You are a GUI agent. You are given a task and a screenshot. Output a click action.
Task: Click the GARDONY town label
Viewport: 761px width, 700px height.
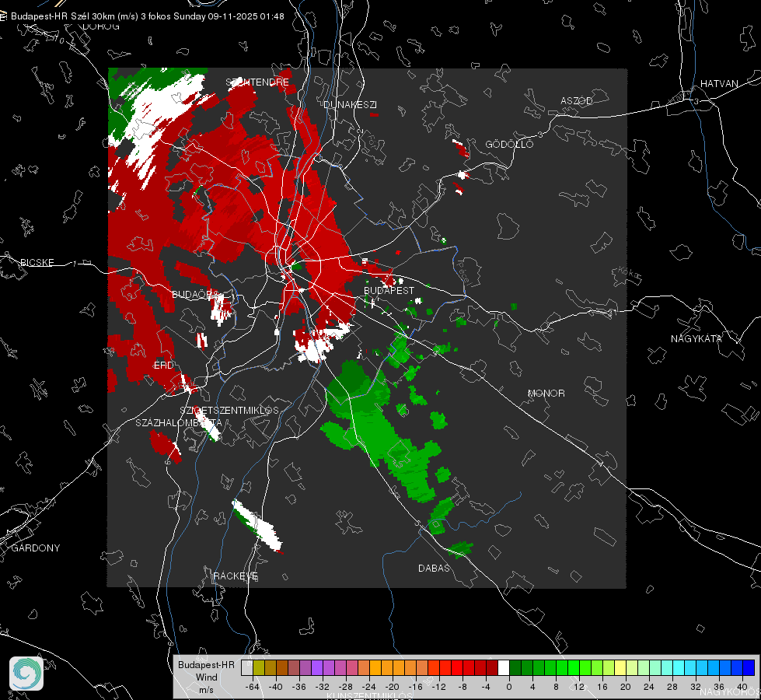coord(36,548)
